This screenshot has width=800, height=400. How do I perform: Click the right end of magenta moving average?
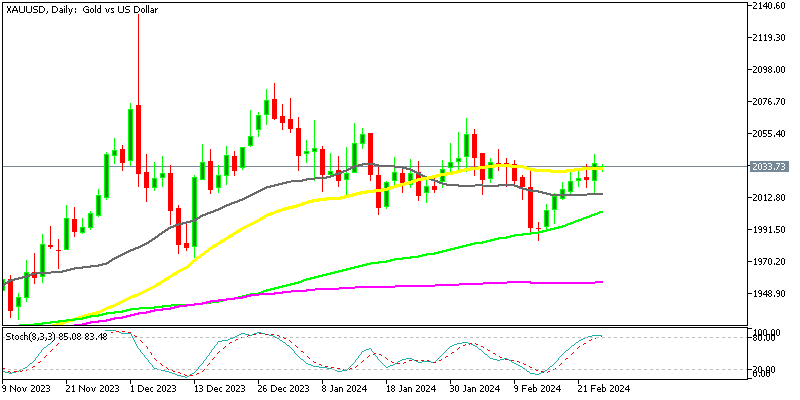(x=602, y=282)
